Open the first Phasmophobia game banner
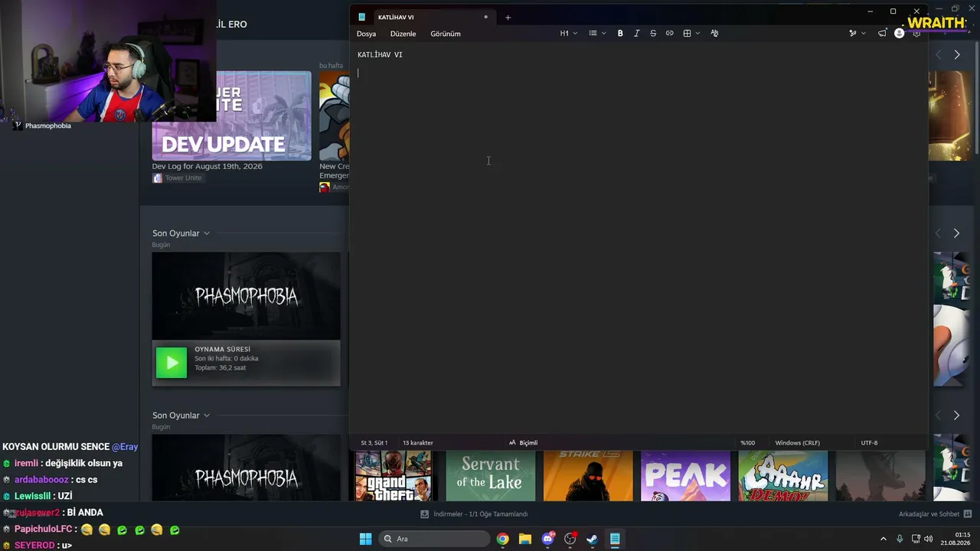Viewport: 980px width, 551px height. click(x=246, y=296)
